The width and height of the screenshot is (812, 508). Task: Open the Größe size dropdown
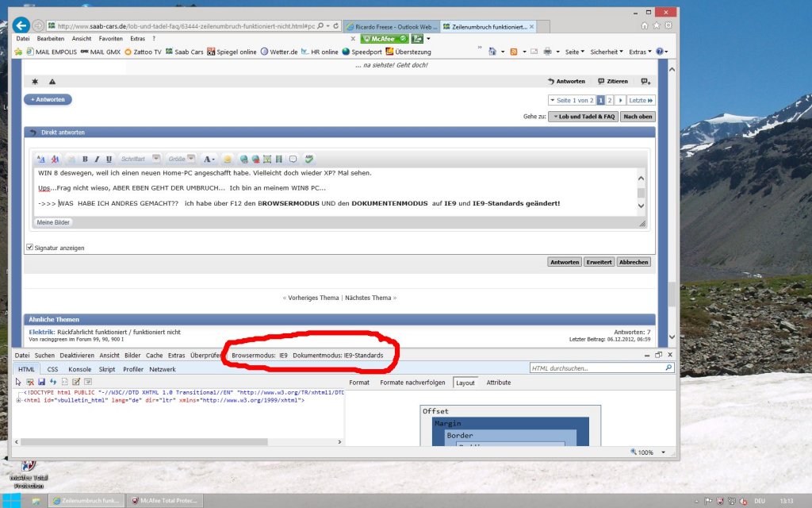tap(182, 159)
